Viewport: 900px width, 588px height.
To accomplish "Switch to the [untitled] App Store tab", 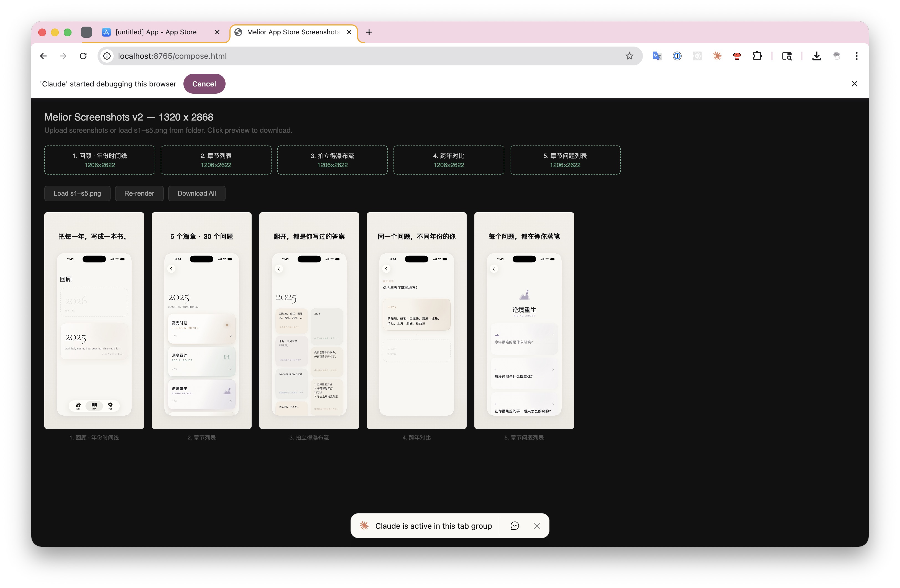I will [x=156, y=32].
